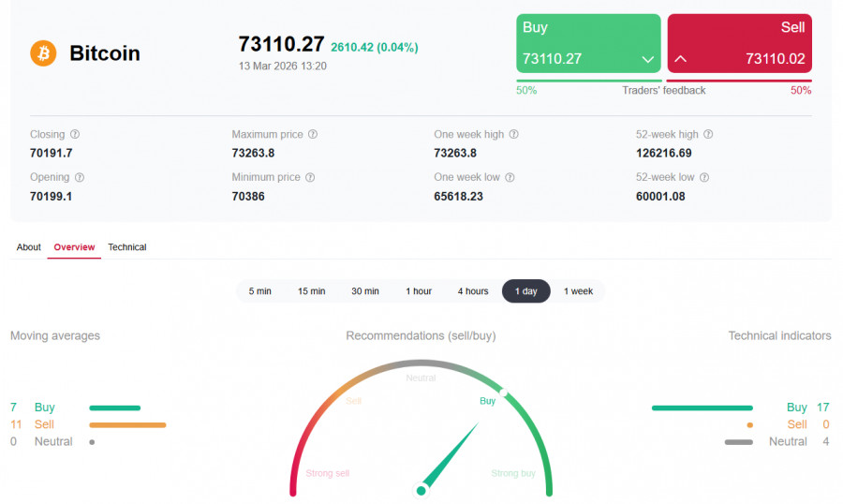Image resolution: width=843 pixels, height=504 pixels.
Task: Expand the Buy panel down chevron
Action: 648,59
